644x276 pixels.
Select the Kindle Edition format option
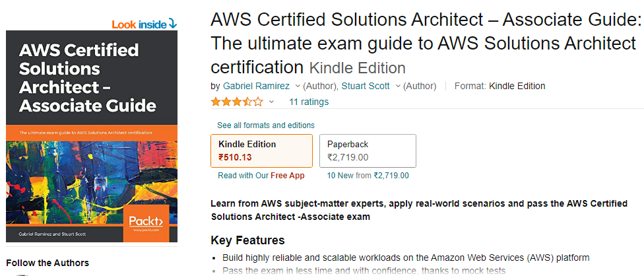(261, 151)
